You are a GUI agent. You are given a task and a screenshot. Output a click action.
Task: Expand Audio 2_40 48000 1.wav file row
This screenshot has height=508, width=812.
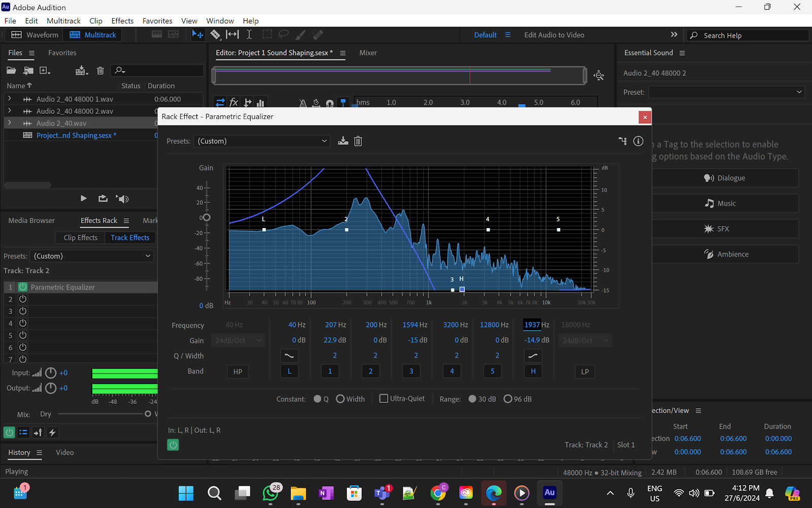coord(9,99)
